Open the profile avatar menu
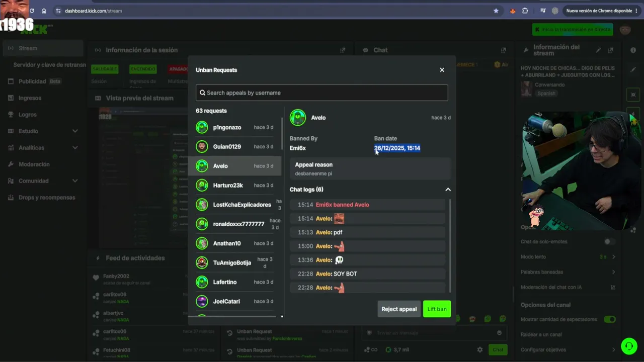This screenshot has height=362, width=644. 625,30
